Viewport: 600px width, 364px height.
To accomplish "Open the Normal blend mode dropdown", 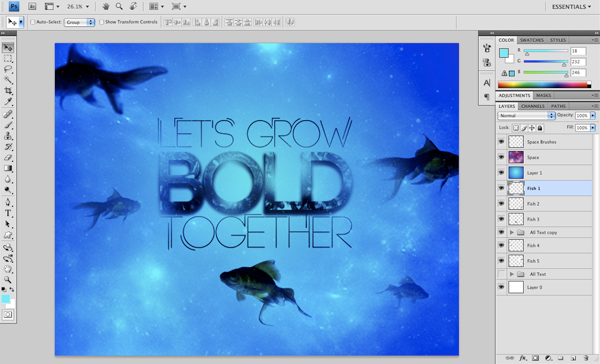I will tap(526, 115).
